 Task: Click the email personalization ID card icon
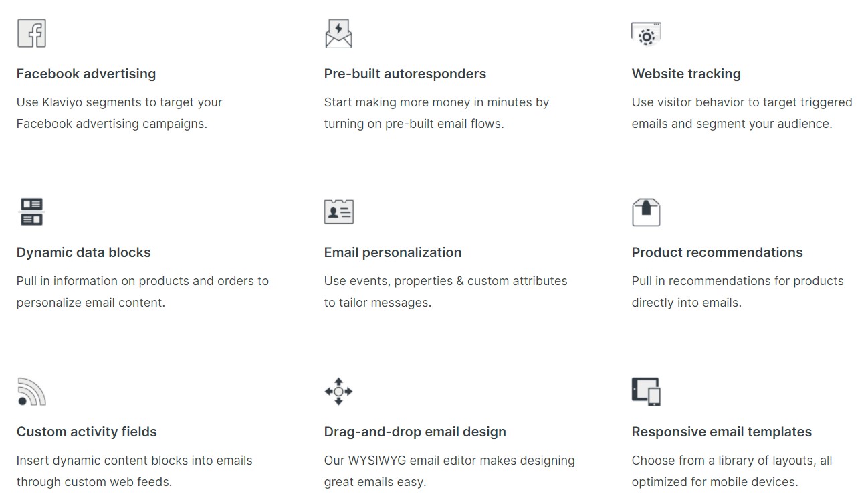[x=338, y=212]
